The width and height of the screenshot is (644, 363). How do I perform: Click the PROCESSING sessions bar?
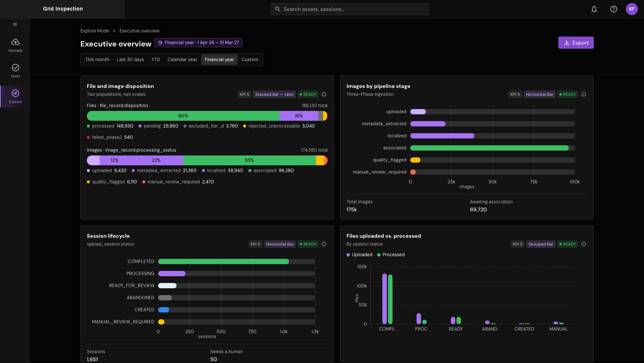pos(172,274)
